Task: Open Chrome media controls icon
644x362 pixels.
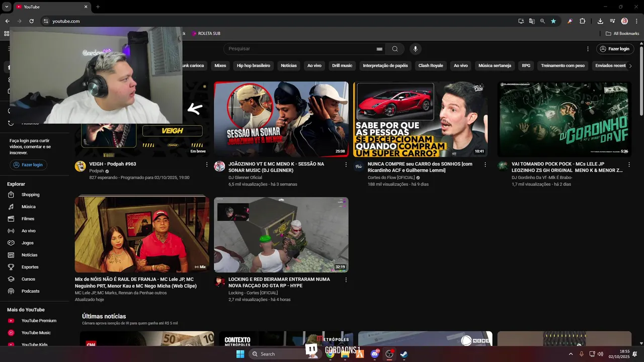Action: pyautogui.click(x=612, y=21)
